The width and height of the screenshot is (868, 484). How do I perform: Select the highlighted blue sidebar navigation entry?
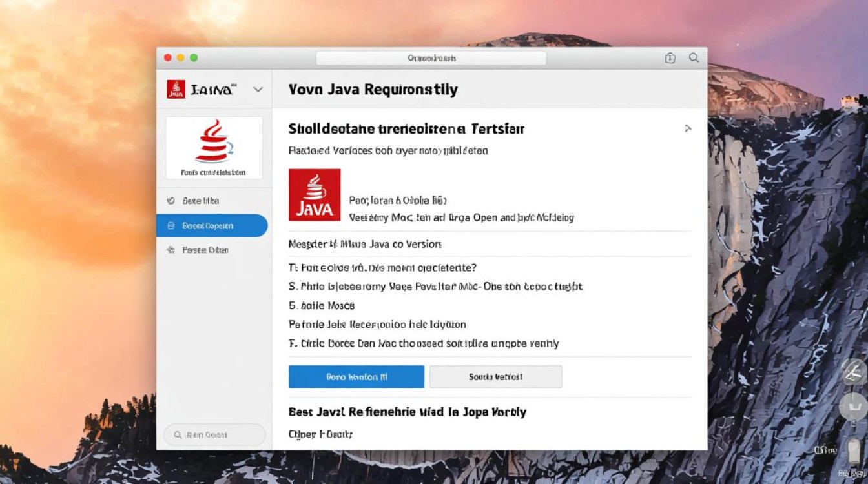tap(213, 225)
